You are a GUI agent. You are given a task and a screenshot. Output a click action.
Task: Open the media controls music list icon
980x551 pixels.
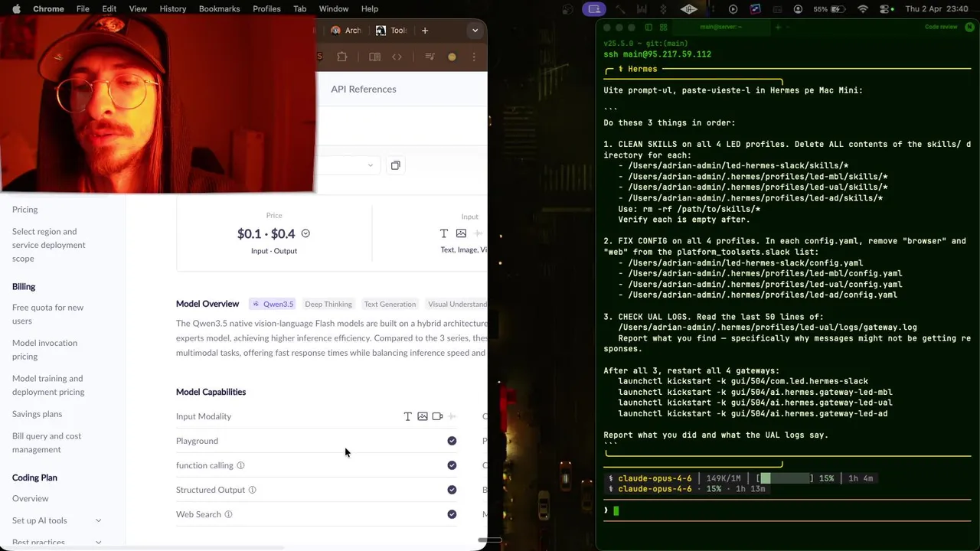[430, 57]
